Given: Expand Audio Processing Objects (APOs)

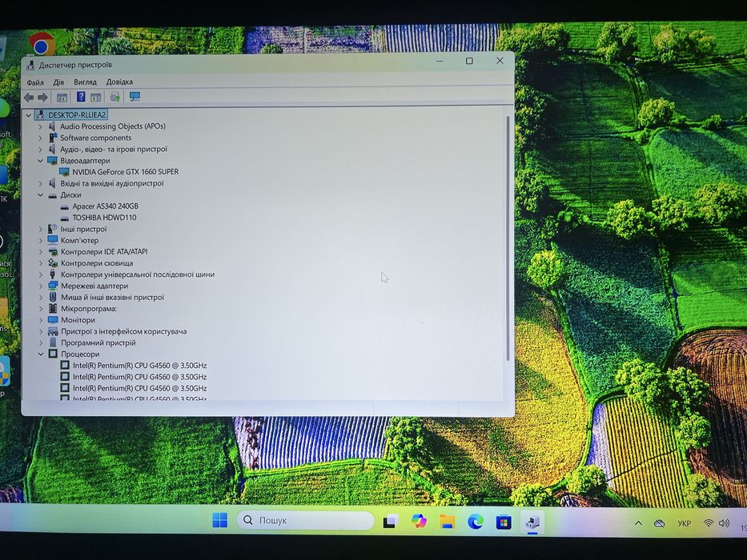Looking at the screenshot, I should click(40, 126).
